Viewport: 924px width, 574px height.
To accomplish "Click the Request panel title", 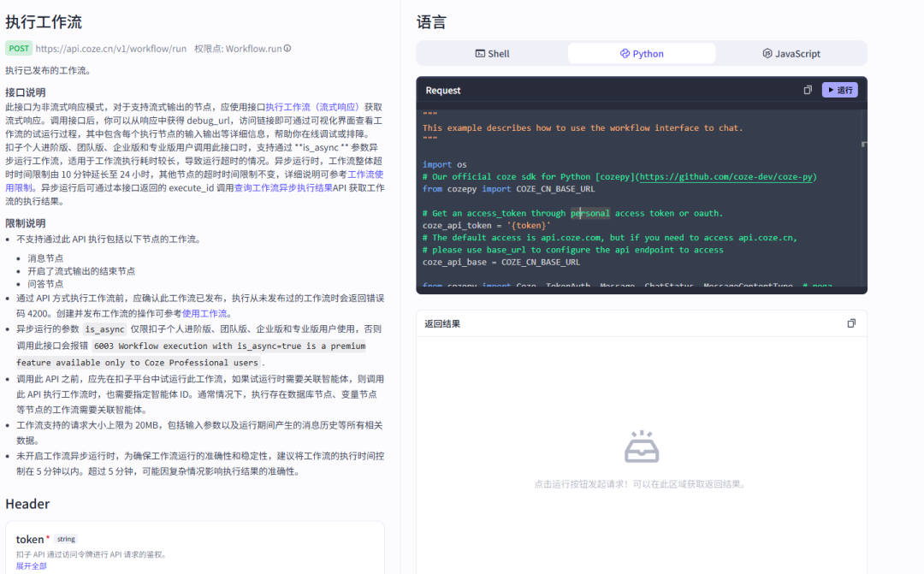I will [442, 90].
